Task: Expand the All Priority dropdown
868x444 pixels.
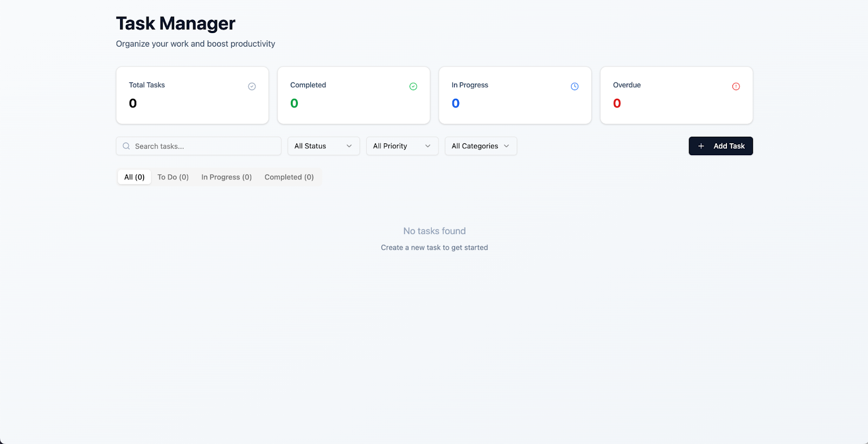Action: click(x=402, y=146)
